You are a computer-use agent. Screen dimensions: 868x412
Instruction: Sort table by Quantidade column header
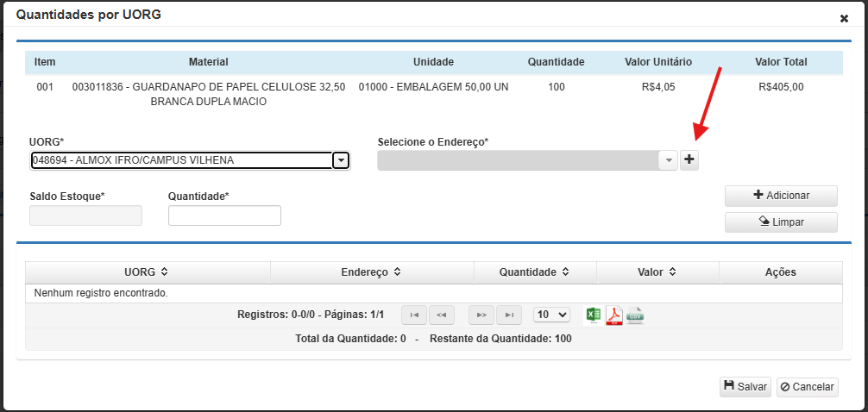coord(535,272)
